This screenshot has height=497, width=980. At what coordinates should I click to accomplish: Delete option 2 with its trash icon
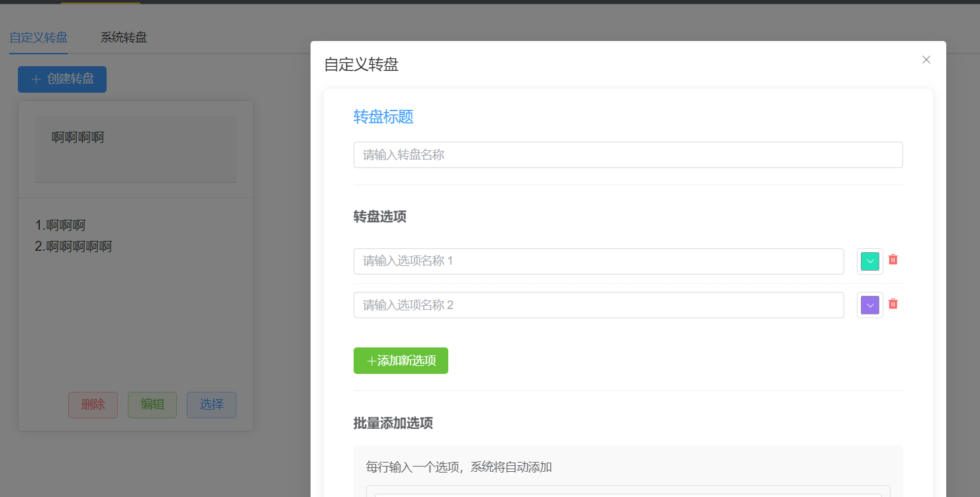coord(893,304)
